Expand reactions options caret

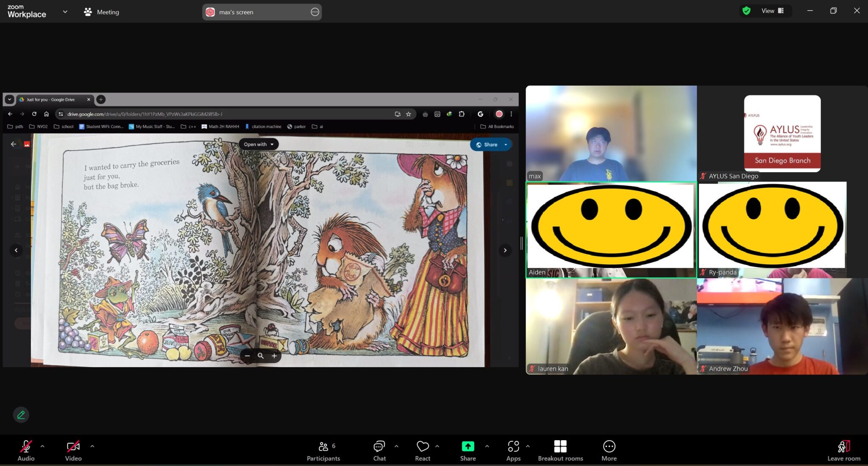437,446
